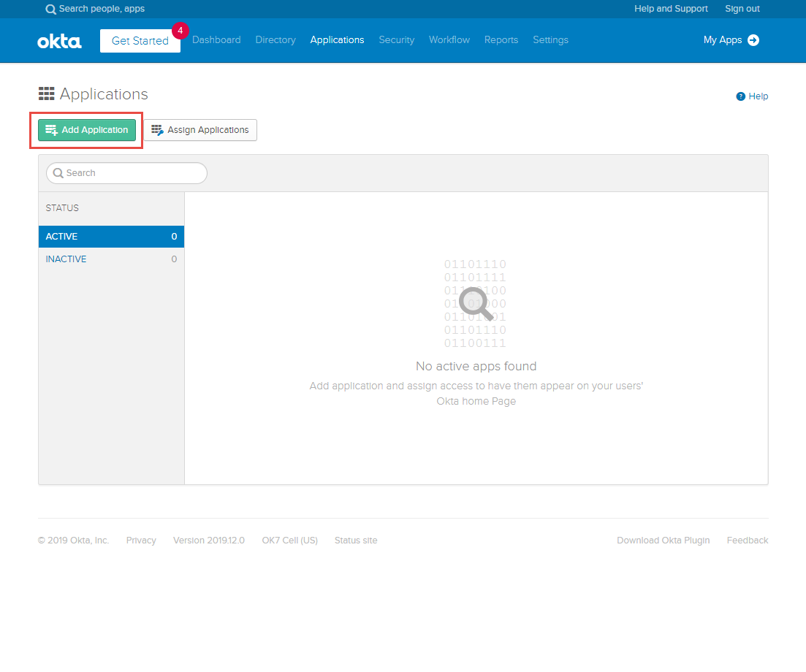Open the Status site footer link
Viewport: 806px width, 672px height.
pos(356,540)
